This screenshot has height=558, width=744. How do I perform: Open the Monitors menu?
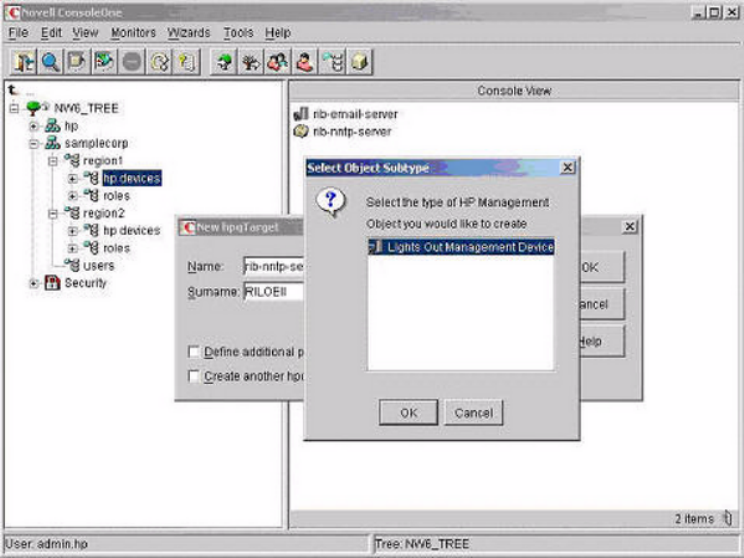[133, 33]
